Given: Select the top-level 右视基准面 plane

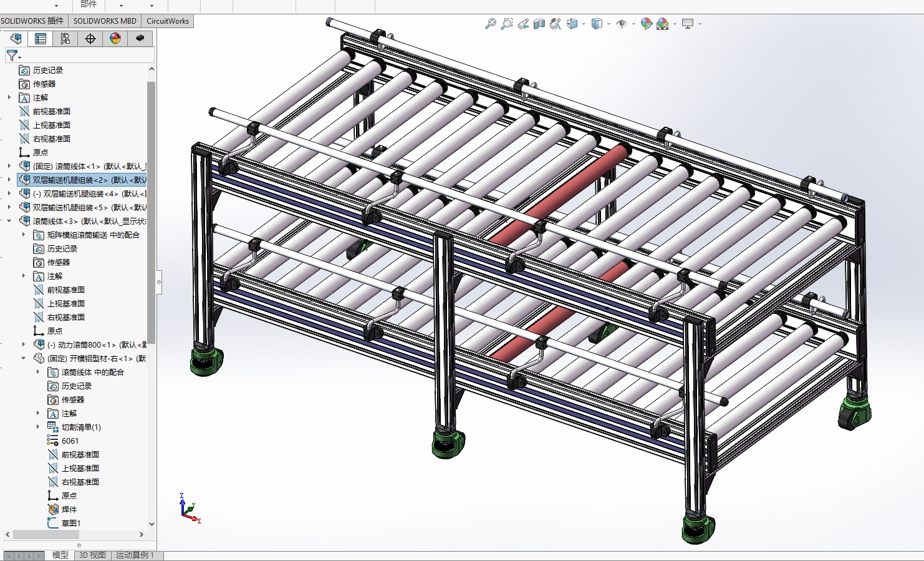Looking at the screenshot, I should pyautogui.click(x=45, y=139).
